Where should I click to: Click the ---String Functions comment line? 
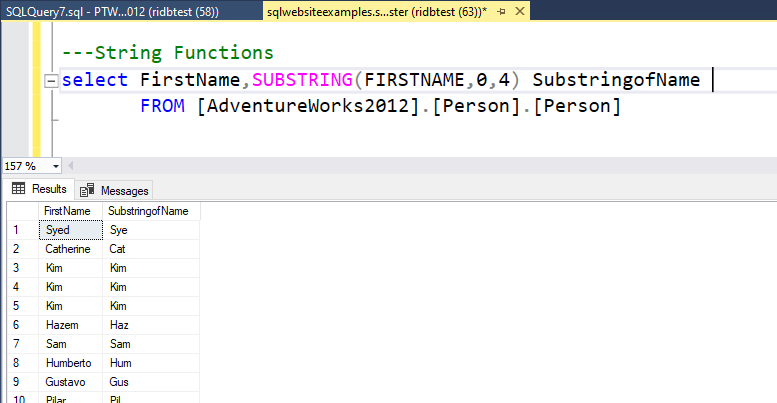point(167,53)
